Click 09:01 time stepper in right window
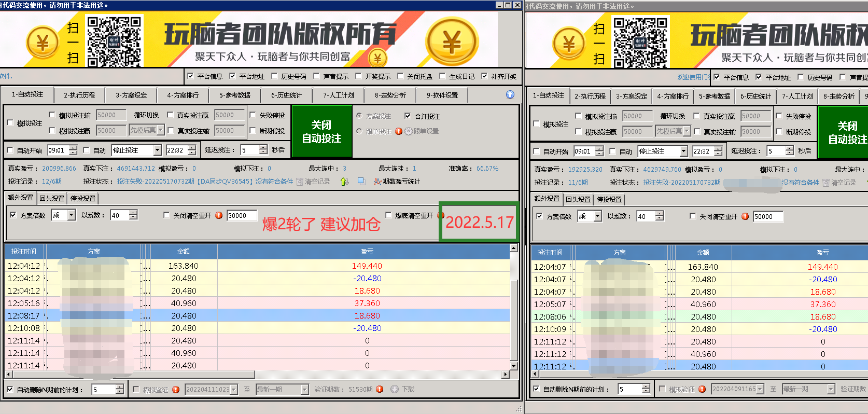The width and height of the screenshot is (868, 414). [x=599, y=151]
